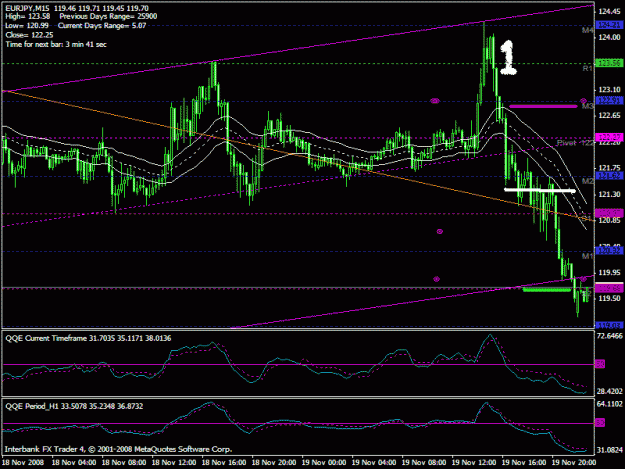
Task: Click the EURJPY,M15 chart title text
Action: pos(29,7)
